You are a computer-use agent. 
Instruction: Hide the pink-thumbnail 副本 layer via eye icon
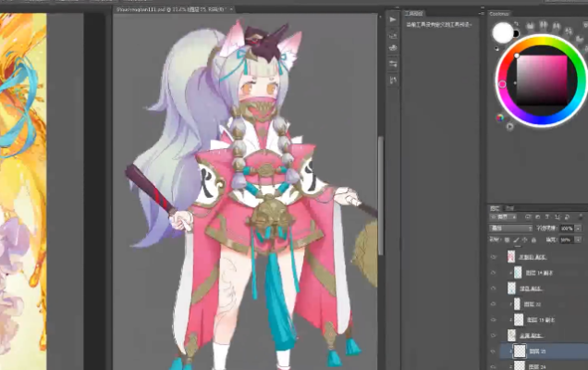point(494,257)
